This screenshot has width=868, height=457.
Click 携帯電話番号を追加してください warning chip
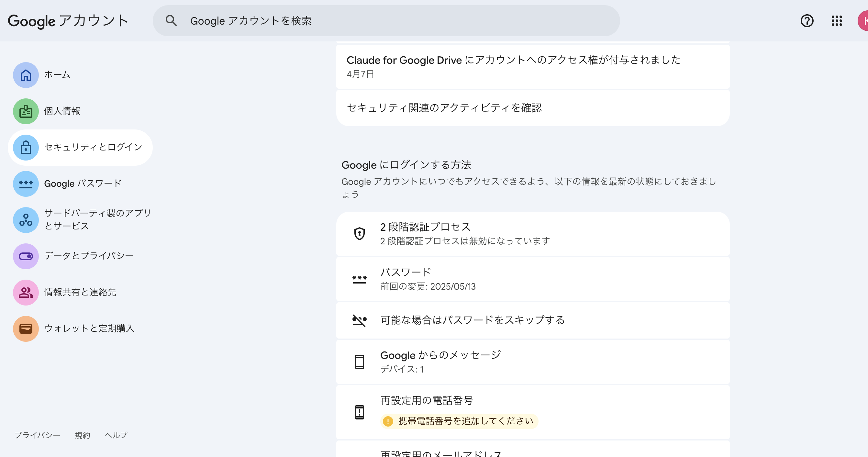click(x=459, y=421)
